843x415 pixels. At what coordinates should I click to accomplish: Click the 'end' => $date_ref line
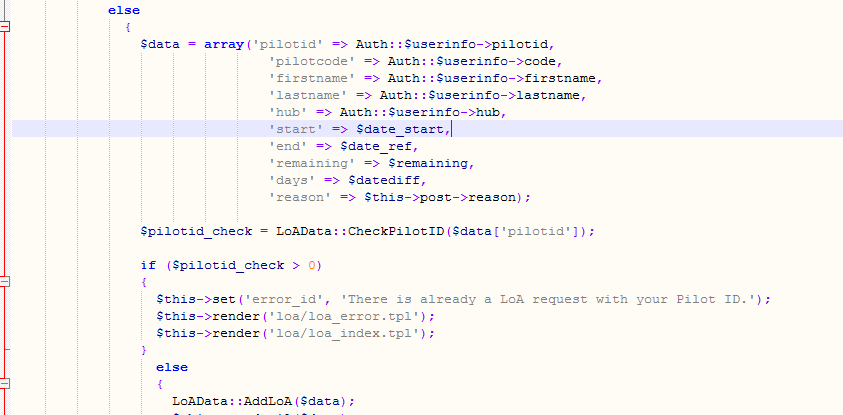tap(344, 146)
